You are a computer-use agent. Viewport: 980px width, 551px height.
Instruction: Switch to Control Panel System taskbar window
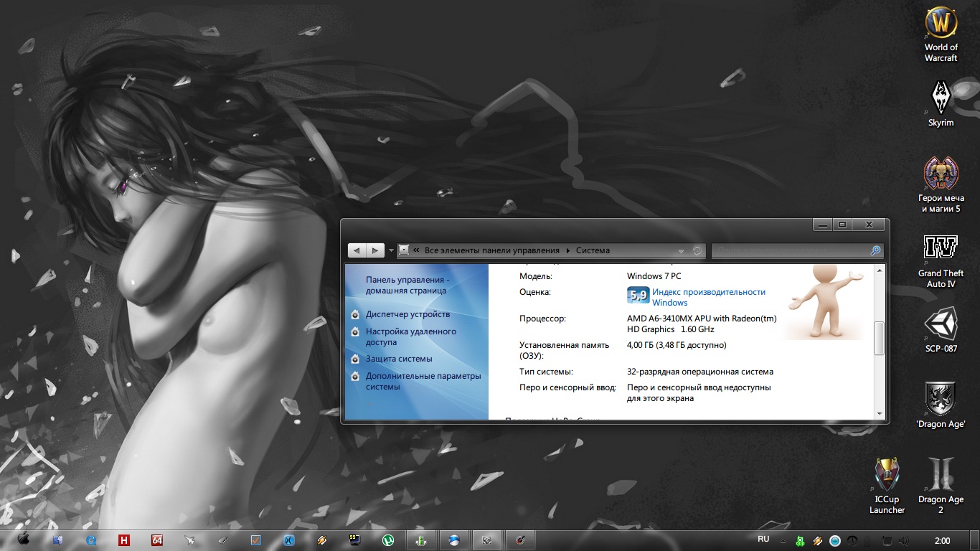[x=487, y=540]
